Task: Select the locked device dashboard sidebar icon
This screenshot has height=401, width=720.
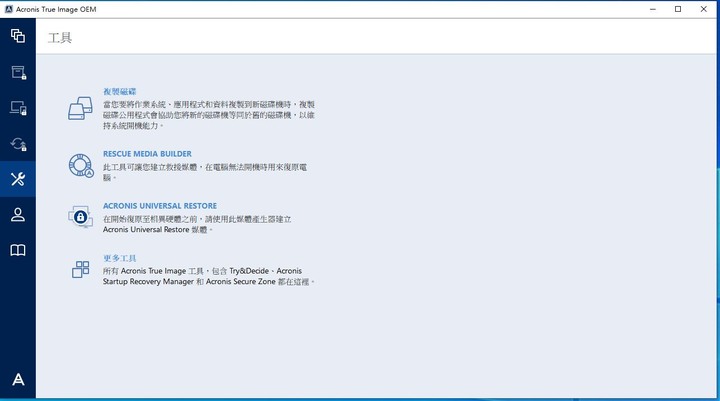Action: [x=18, y=108]
